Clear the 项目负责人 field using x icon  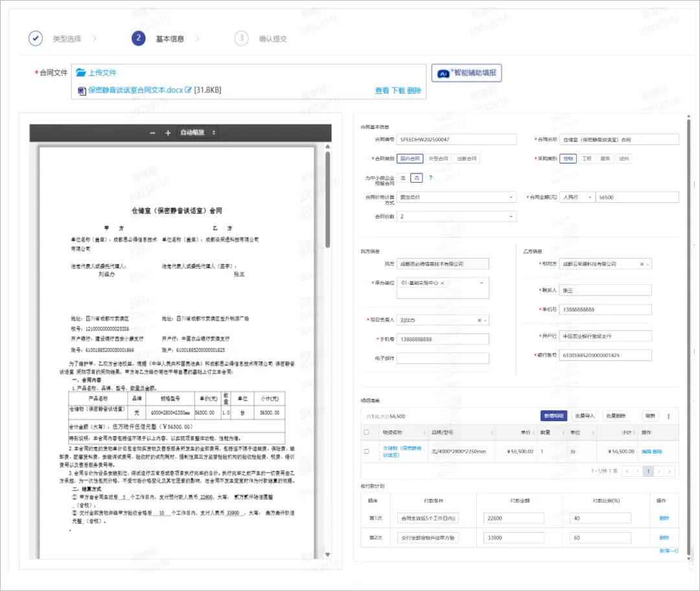click(480, 320)
